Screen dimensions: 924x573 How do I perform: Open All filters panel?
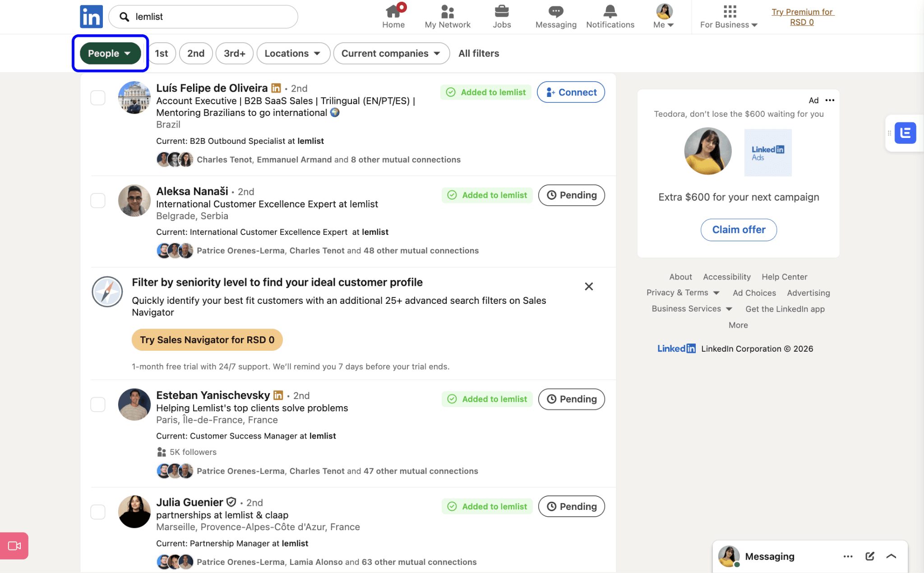[x=479, y=53]
